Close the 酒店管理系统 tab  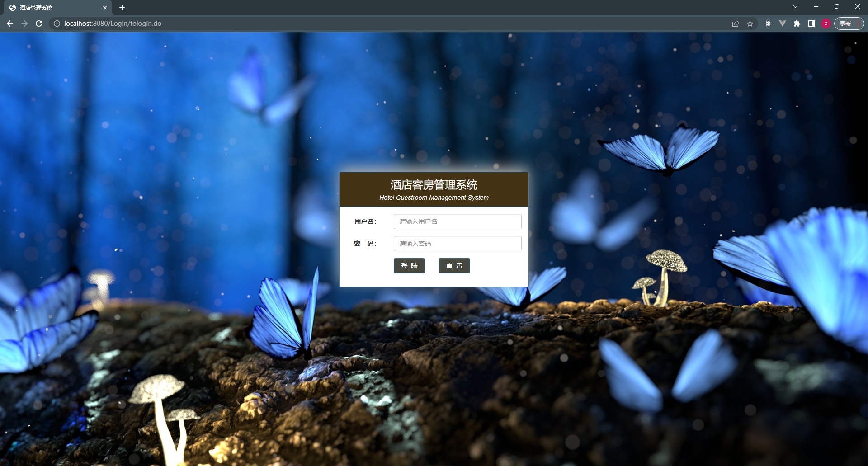(x=105, y=8)
